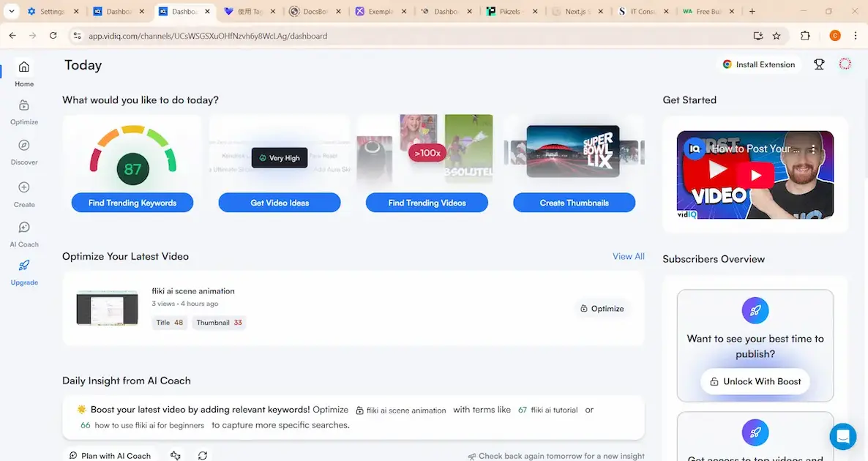This screenshot has height=461, width=868.
Task: Click Unlock With Boost button
Action: click(x=755, y=381)
